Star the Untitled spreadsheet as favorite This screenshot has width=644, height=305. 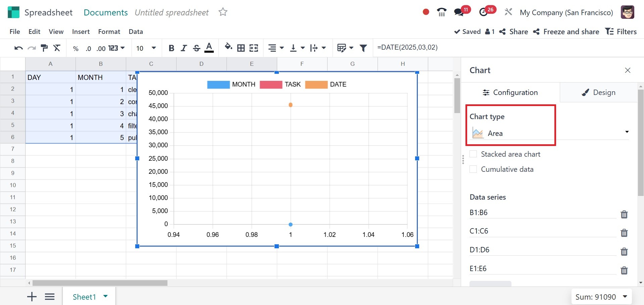(x=223, y=12)
